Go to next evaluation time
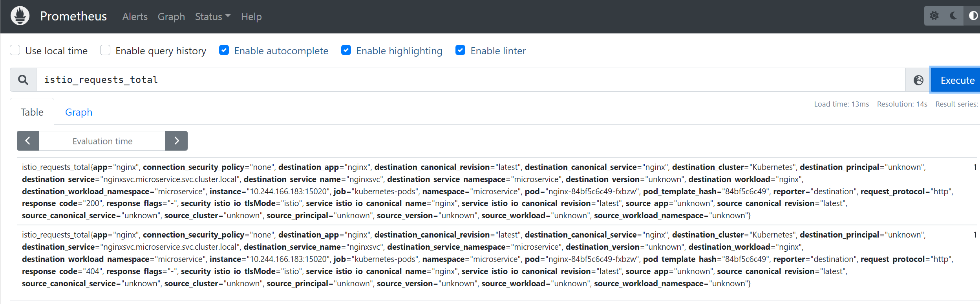 (x=176, y=141)
